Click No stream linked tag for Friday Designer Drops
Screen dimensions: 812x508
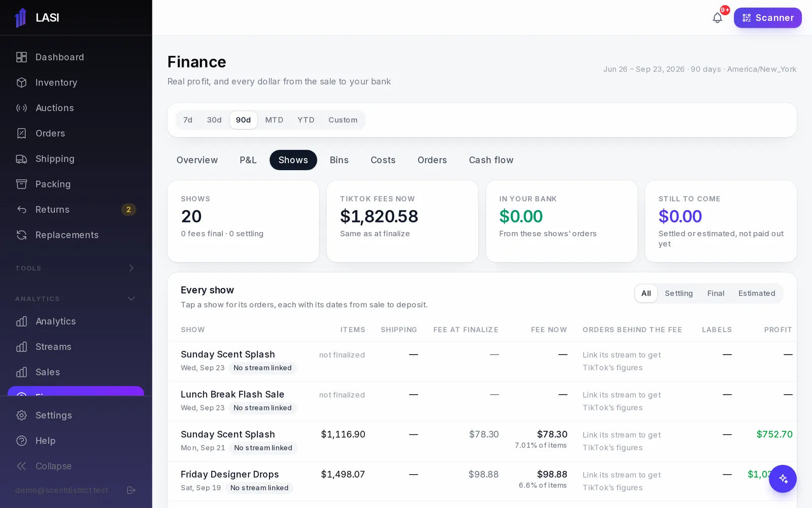click(x=259, y=488)
